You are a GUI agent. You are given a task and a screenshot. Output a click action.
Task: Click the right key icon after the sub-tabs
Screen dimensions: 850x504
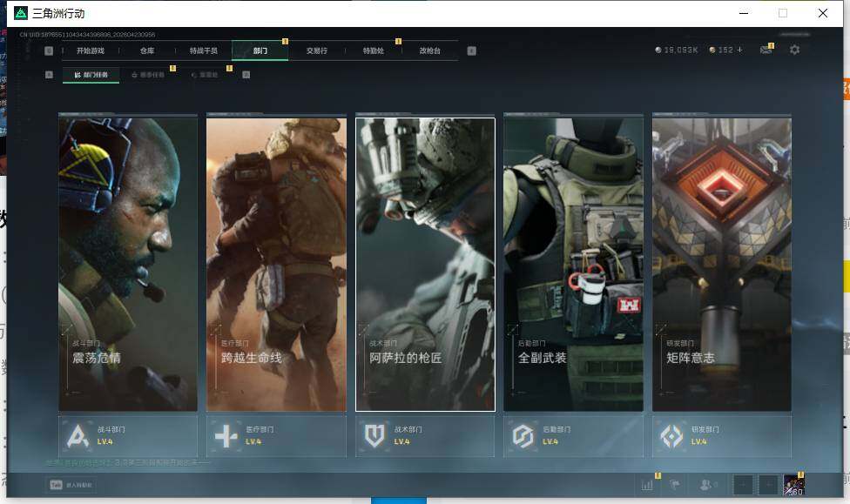246,75
